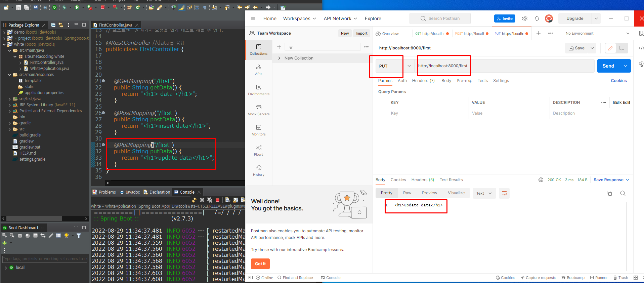Open the HTTP method PUT dropdown
644x283 pixels.
pyautogui.click(x=409, y=66)
